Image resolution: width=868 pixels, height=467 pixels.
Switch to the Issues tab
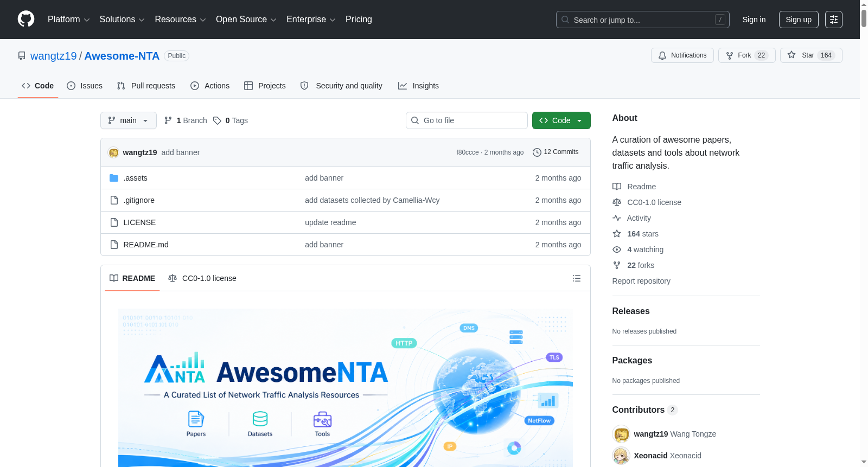coord(85,86)
